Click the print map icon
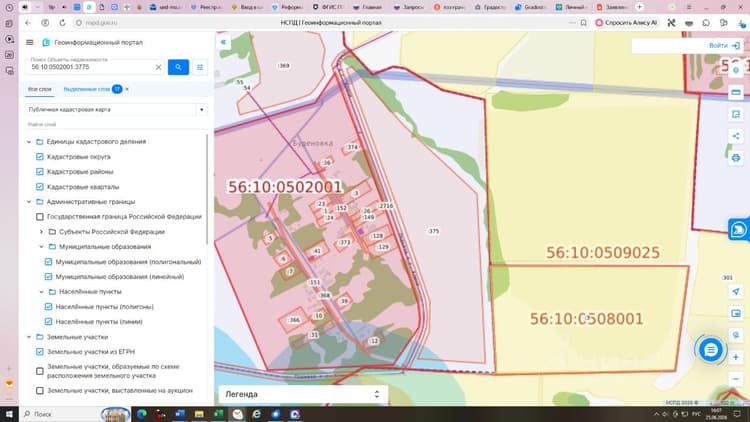 pyautogui.click(x=736, y=158)
